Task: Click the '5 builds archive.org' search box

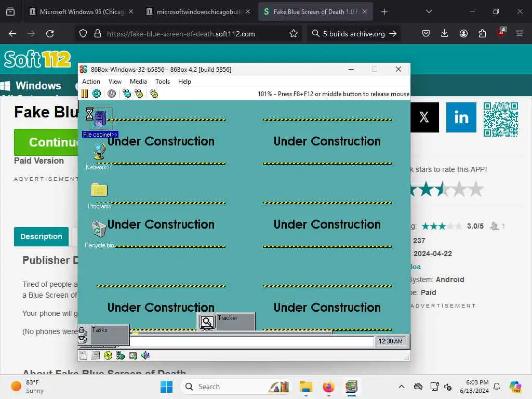Action: pos(354,34)
